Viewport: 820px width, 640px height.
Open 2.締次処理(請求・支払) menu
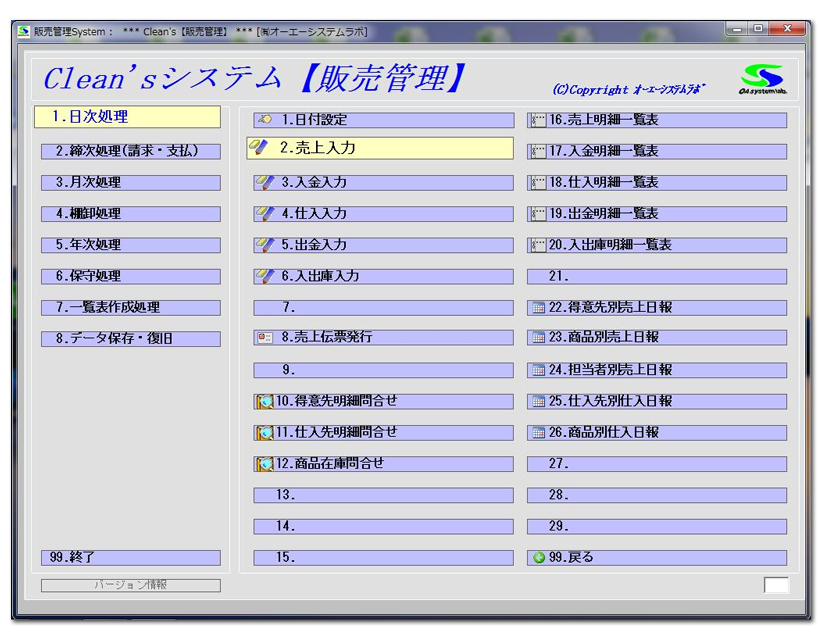point(131,152)
